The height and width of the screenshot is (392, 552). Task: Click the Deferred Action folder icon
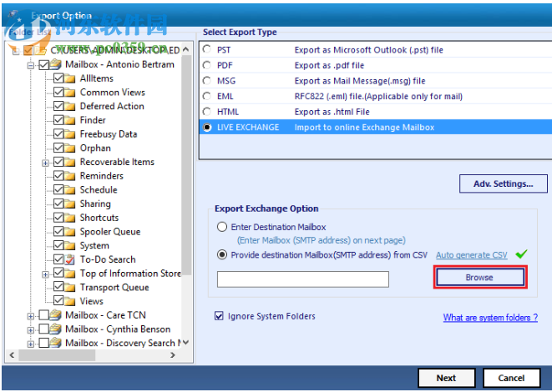click(x=69, y=106)
